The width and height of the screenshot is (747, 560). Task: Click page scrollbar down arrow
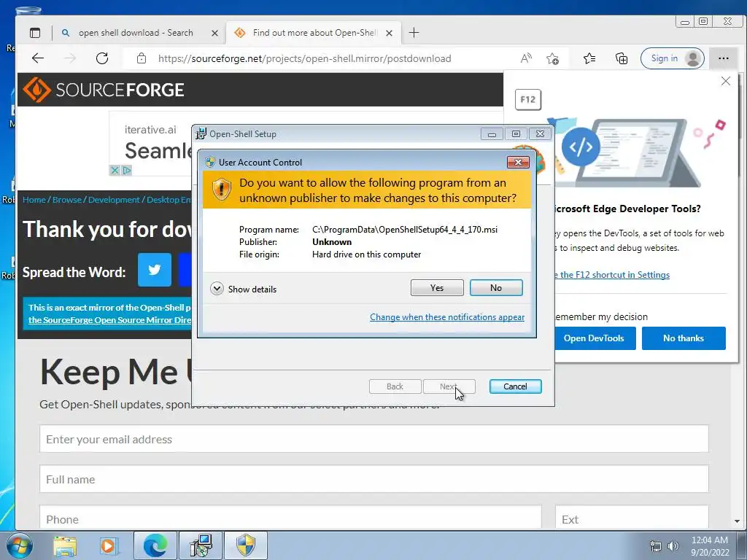point(737,521)
